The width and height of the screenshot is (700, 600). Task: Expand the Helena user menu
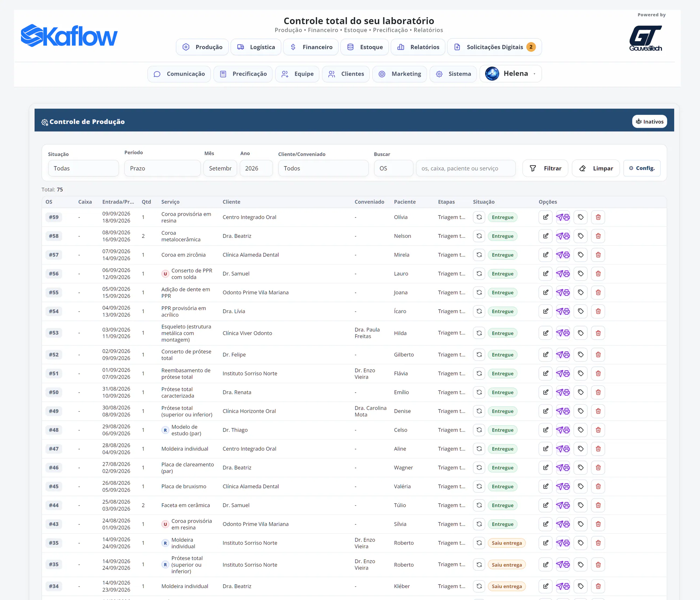click(510, 74)
